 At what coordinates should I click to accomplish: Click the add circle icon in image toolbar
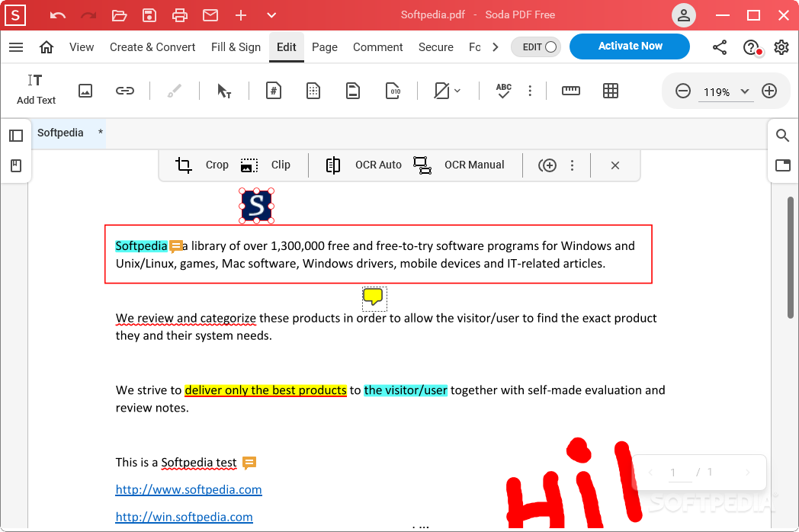click(x=547, y=165)
